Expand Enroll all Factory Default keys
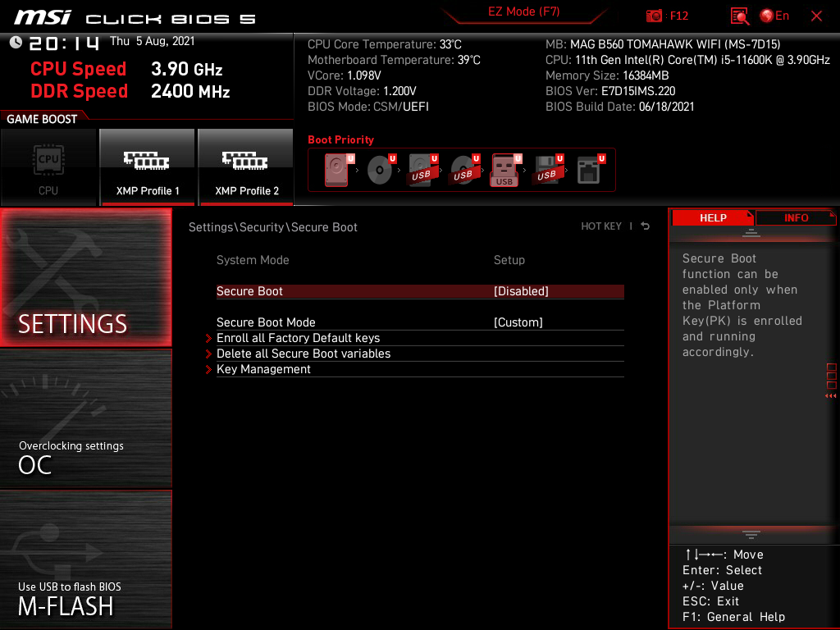 (x=420, y=338)
